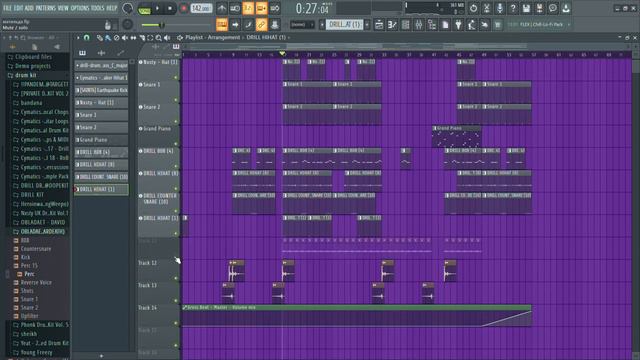Click the Render/export download icon
The height and width of the screenshot is (360, 640).
tap(566, 8)
